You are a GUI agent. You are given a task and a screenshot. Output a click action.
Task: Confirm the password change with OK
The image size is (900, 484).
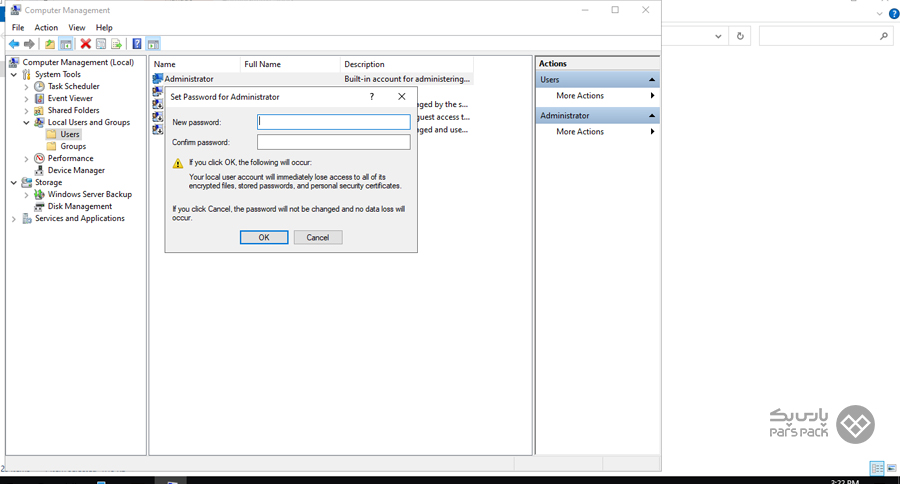(264, 237)
